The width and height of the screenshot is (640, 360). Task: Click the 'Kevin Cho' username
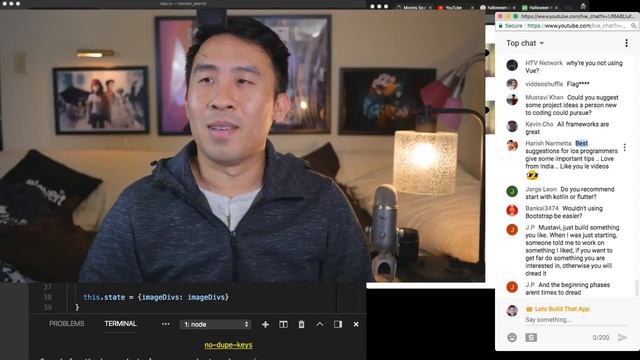[539, 124]
